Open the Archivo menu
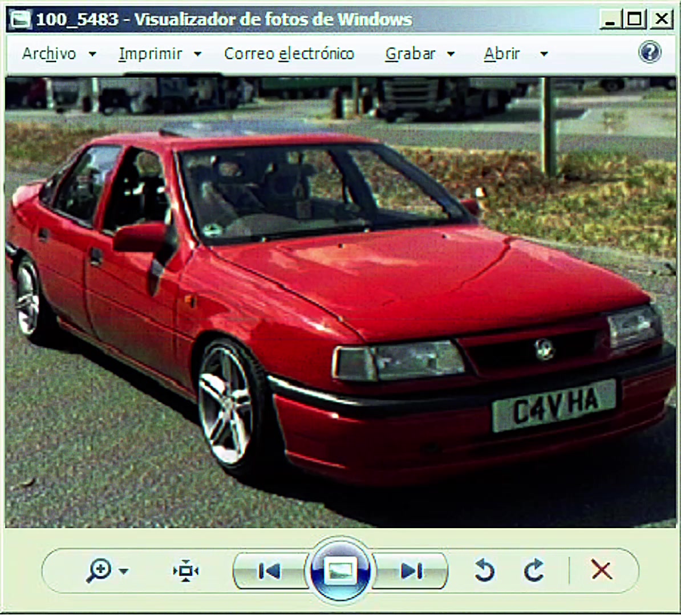The height and width of the screenshot is (616, 681). point(49,54)
